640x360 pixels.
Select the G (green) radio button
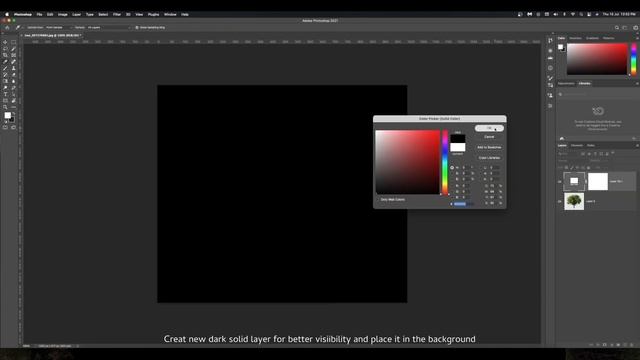(452, 191)
